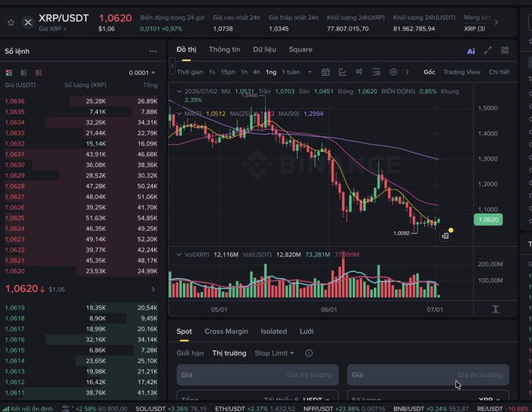Choose Giới hạn limit order type
The width and height of the screenshot is (532, 412).
tap(190, 353)
